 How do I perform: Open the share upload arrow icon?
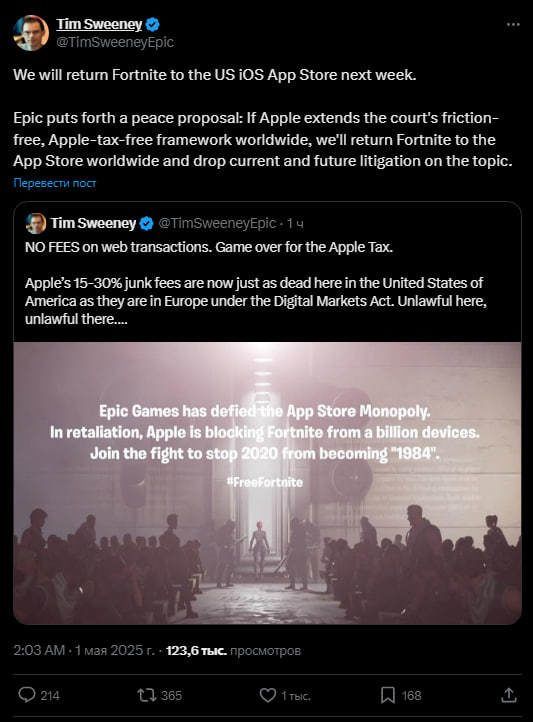[509, 695]
